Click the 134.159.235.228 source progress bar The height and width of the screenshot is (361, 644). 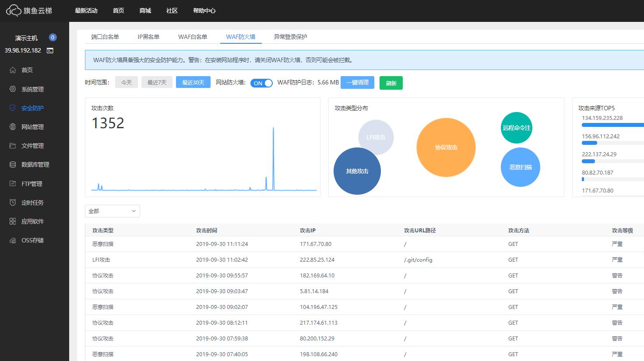612,125
